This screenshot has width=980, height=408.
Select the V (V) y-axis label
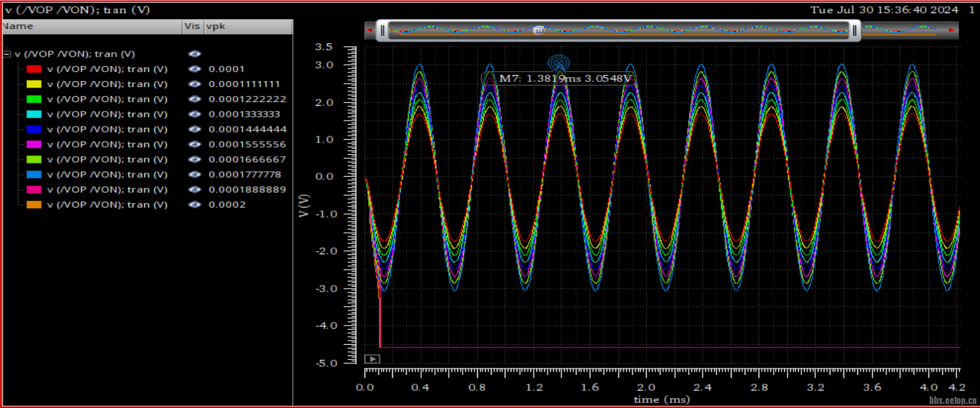(304, 206)
